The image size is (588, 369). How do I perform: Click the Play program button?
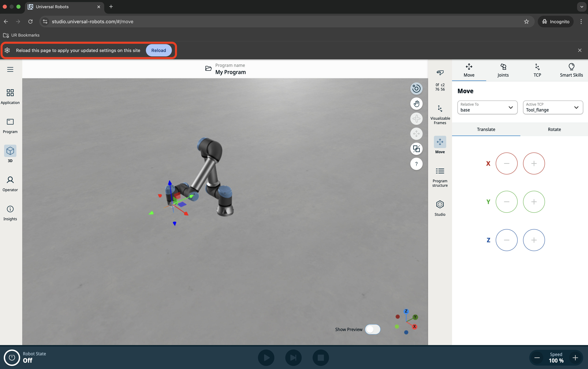pos(266,358)
